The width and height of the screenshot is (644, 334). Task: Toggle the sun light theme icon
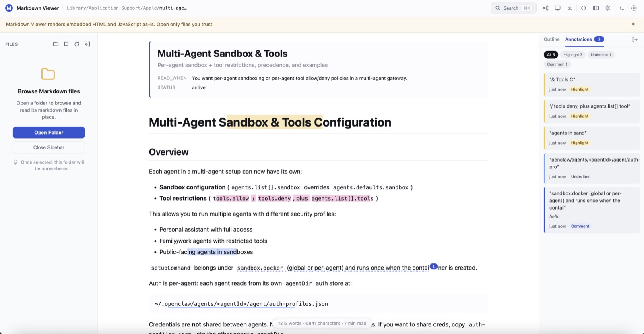[x=608, y=8]
